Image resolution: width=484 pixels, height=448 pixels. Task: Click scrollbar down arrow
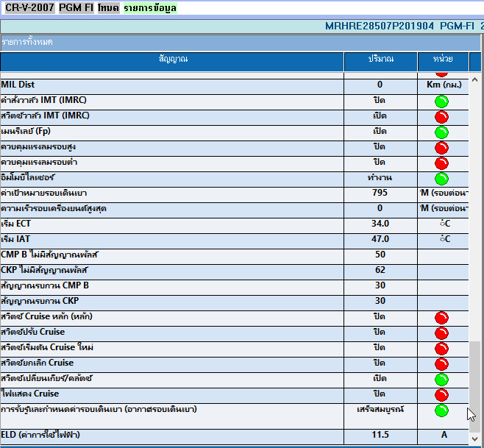pyautogui.click(x=474, y=438)
